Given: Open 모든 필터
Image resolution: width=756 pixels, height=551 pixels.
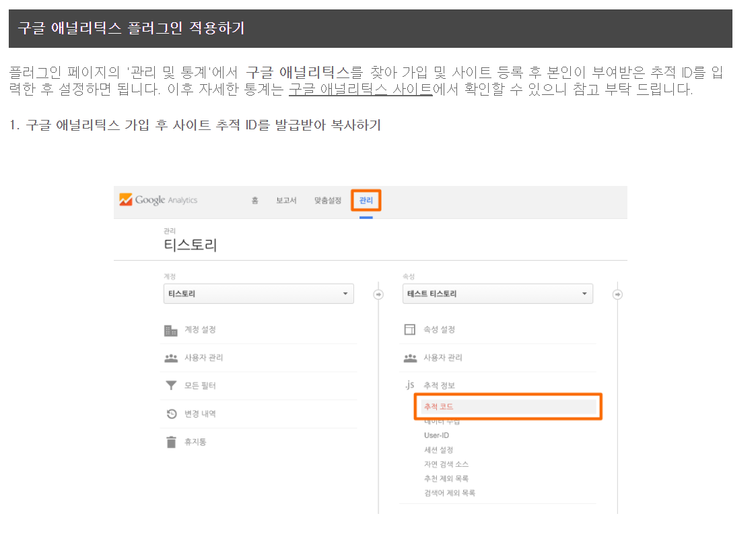Looking at the screenshot, I should tap(200, 385).
